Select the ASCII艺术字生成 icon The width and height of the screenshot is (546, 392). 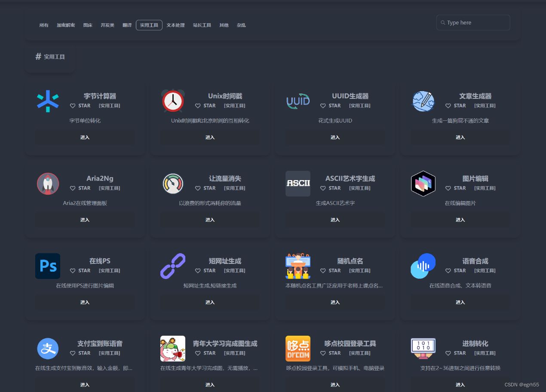[x=298, y=184]
